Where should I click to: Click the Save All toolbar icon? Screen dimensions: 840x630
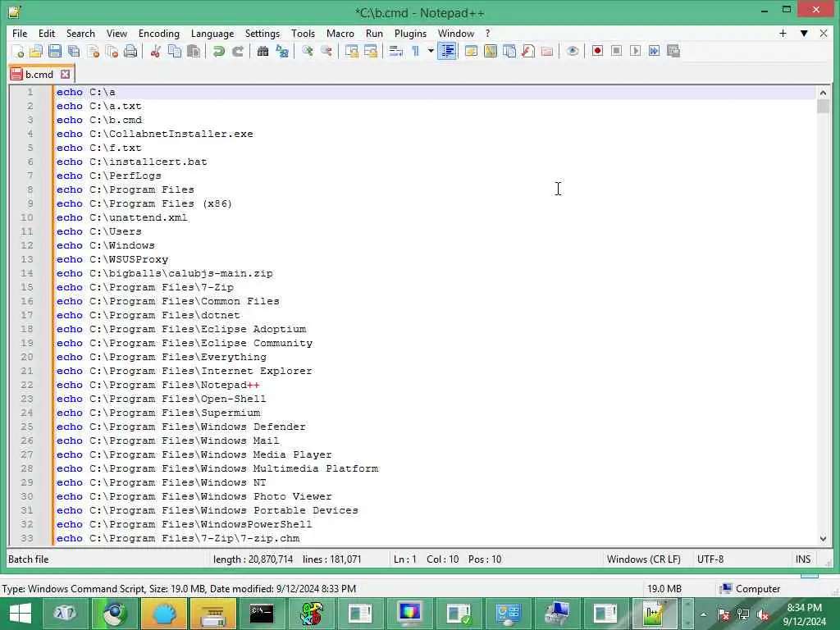click(x=74, y=51)
